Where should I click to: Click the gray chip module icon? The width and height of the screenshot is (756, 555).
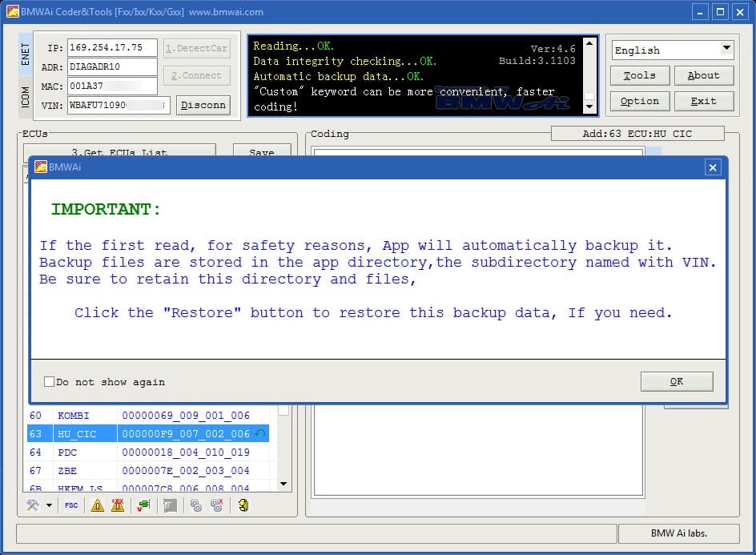click(x=170, y=505)
